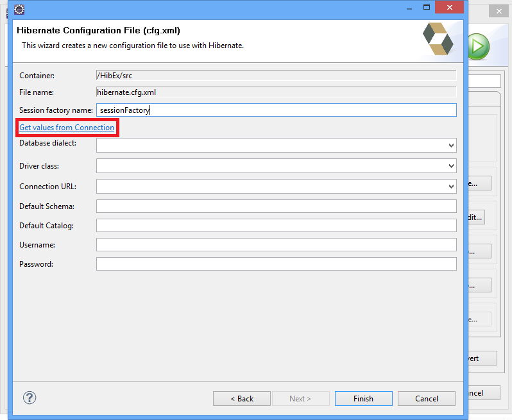The width and height of the screenshot is (512, 420).
Task: Expand the Connection URL dropdown arrow
Action: [x=451, y=187]
